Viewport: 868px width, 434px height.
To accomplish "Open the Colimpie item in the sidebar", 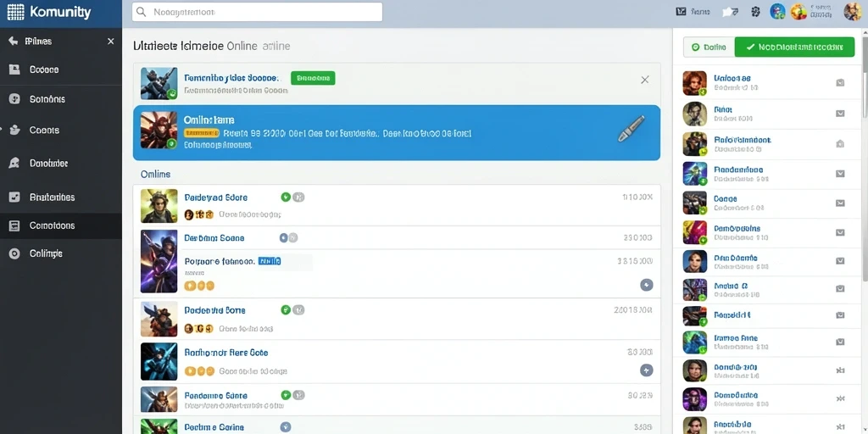I will (61, 253).
